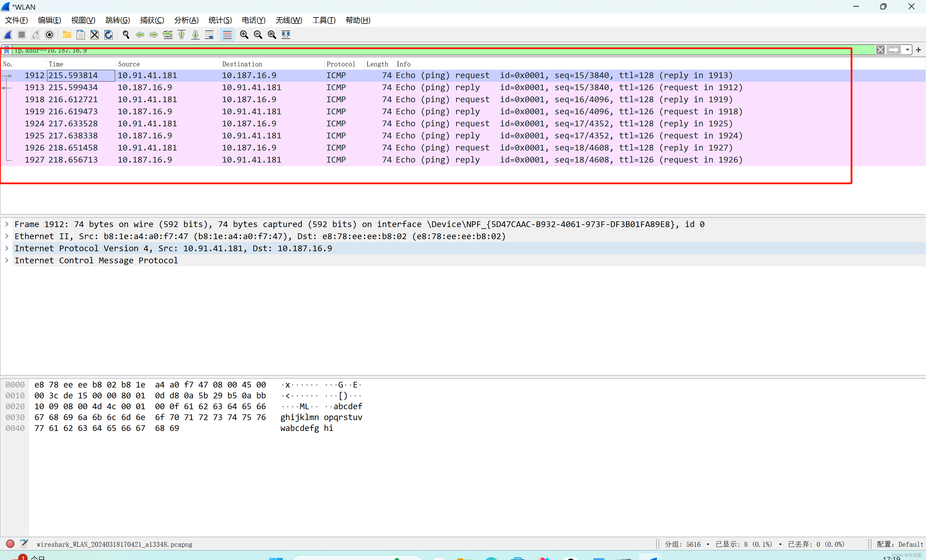Open the 分析(A) menu
Screen dimensions: 926x560
pyautogui.click(x=186, y=20)
